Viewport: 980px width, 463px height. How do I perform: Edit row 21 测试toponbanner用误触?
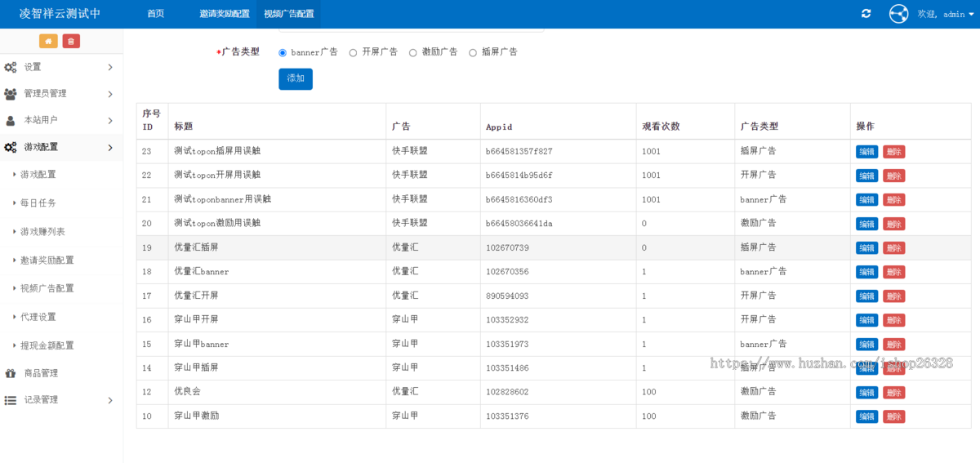866,200
